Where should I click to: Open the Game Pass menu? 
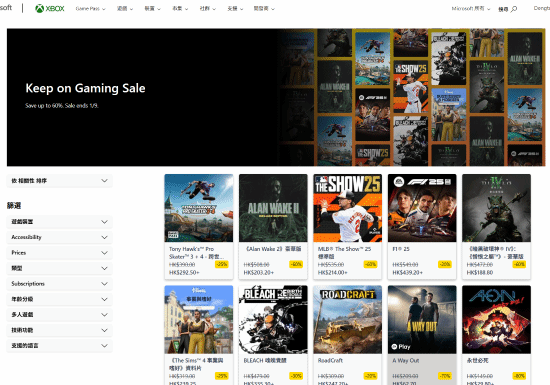90,9
